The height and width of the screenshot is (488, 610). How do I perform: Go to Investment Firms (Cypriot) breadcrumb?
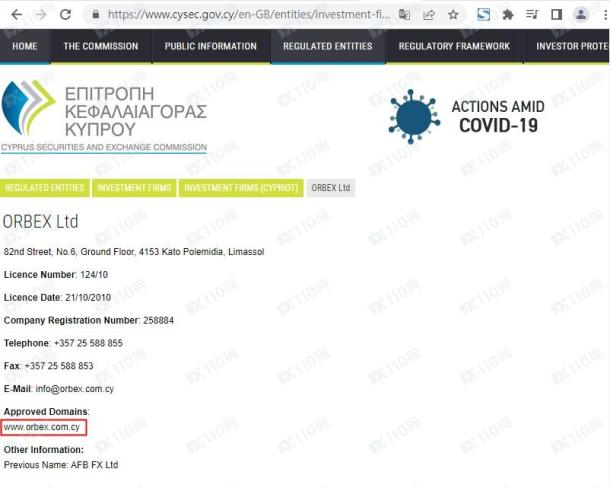coord(241,188)
